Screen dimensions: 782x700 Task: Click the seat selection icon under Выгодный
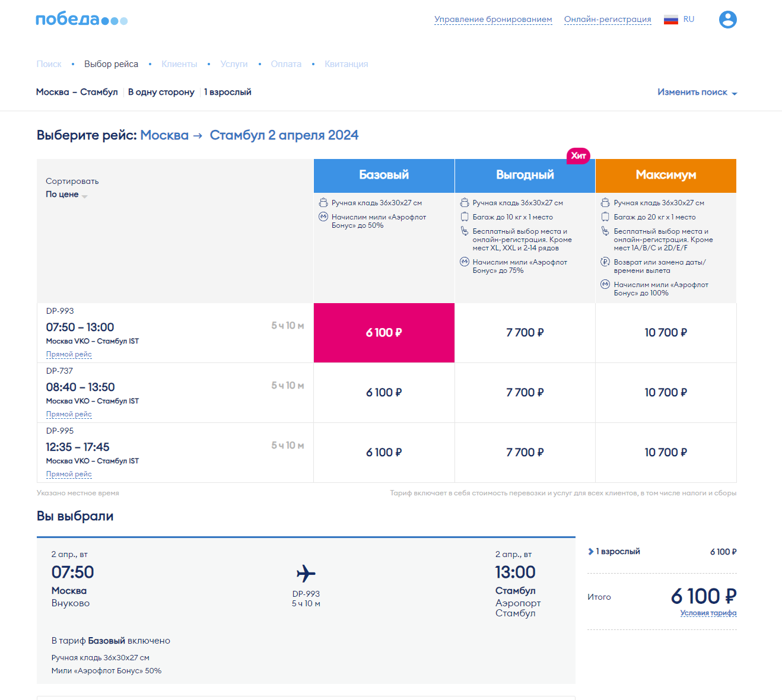click(x=465, y=231)
